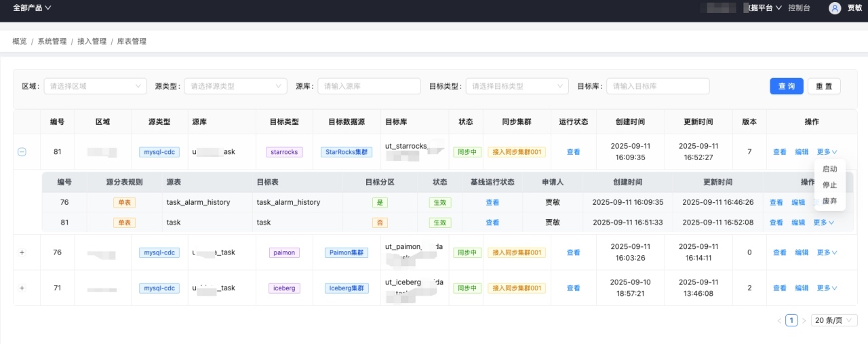Viewport: 868px width, 344px height.
Task: Open the 目标类型 select dropdown
Action: click(517, 86)
